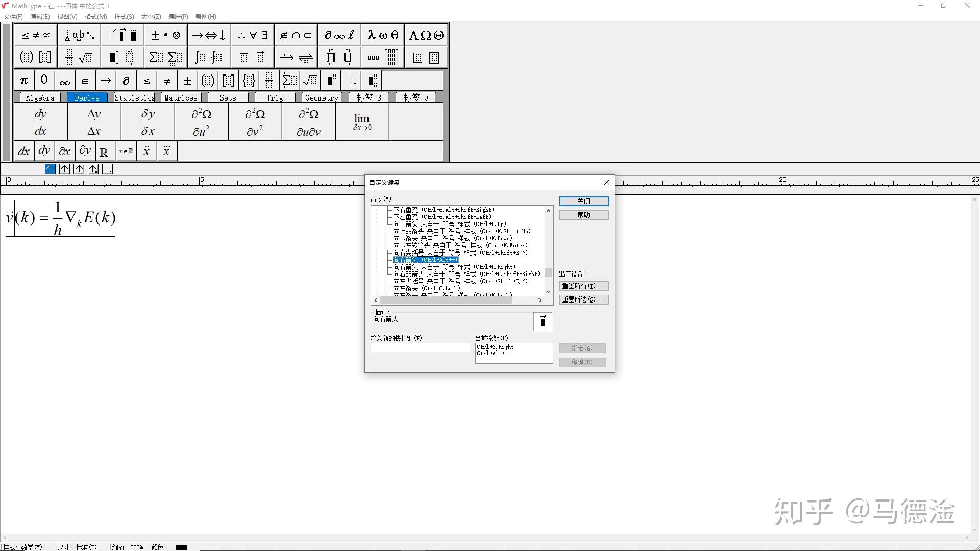980x551 pixels.
Task: Click the black color swatch in status bar
Action: click(x=182, y=547)
